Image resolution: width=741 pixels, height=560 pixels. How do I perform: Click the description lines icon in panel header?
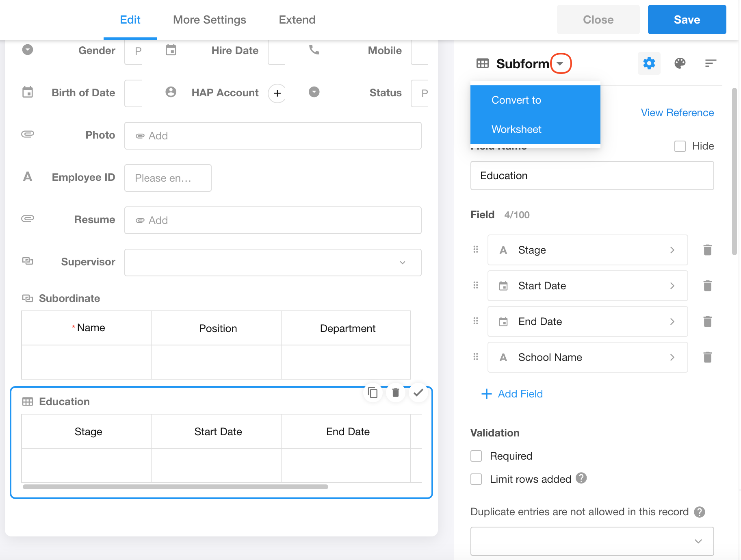point(710,63)
